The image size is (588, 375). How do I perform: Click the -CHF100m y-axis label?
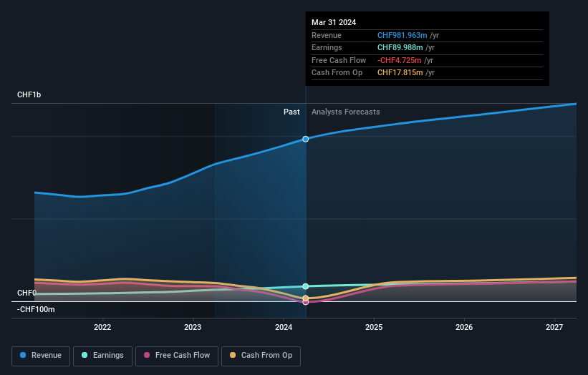pyautogui.click(x=36, y=309)
